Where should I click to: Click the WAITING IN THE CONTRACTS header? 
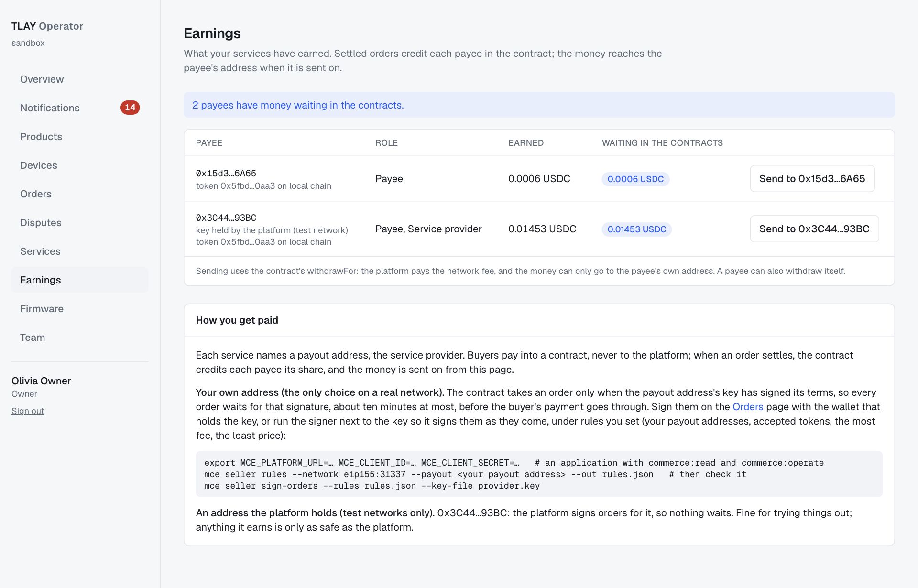pos(662,143)
